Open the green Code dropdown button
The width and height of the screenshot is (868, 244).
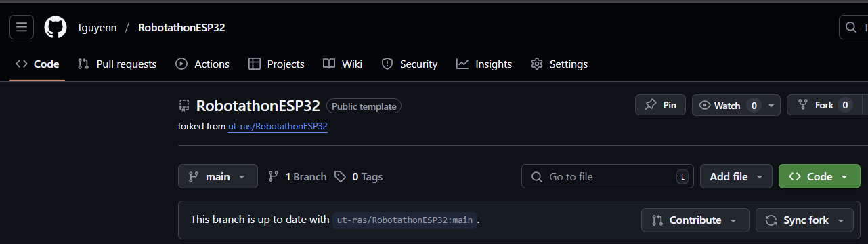(819, 176)
